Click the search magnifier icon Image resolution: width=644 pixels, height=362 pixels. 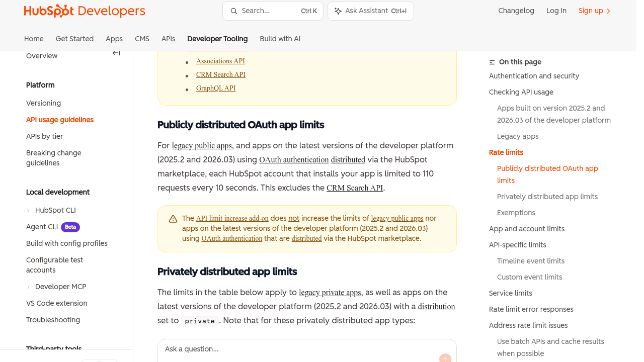(234, 11)
